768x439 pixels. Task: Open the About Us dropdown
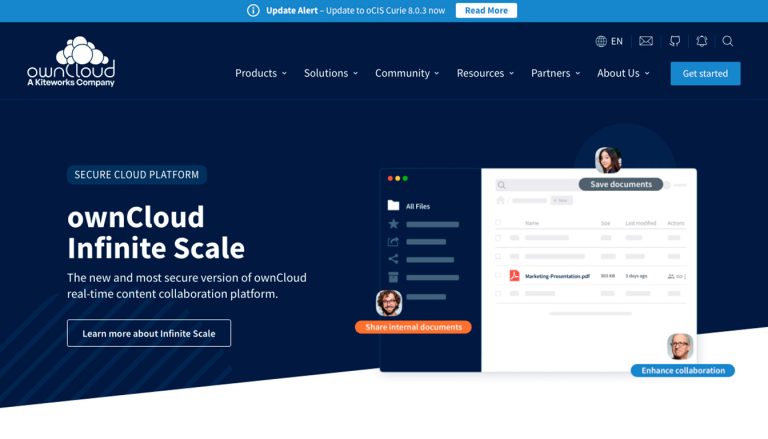pos(623,73)
